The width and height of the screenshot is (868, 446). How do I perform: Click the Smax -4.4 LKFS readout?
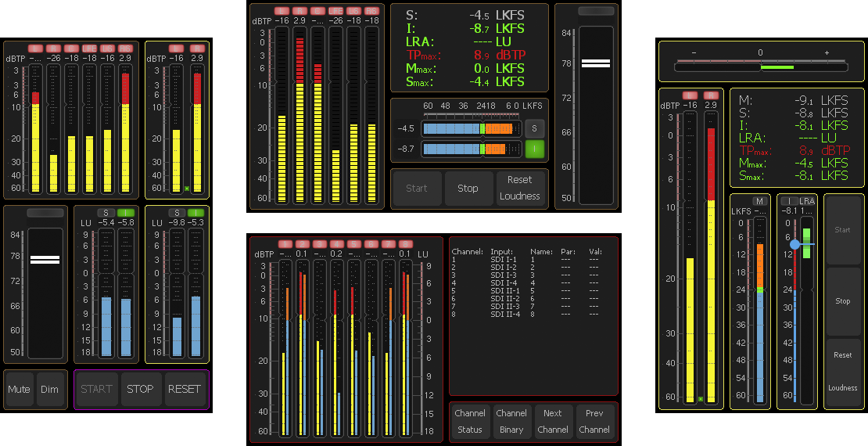pyautogui.click(x=468, y=81)
